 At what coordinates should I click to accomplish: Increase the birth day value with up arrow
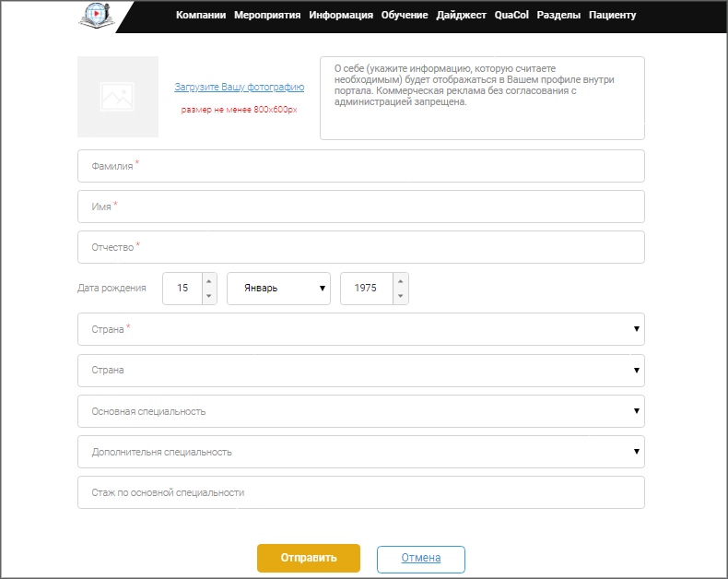209,281
